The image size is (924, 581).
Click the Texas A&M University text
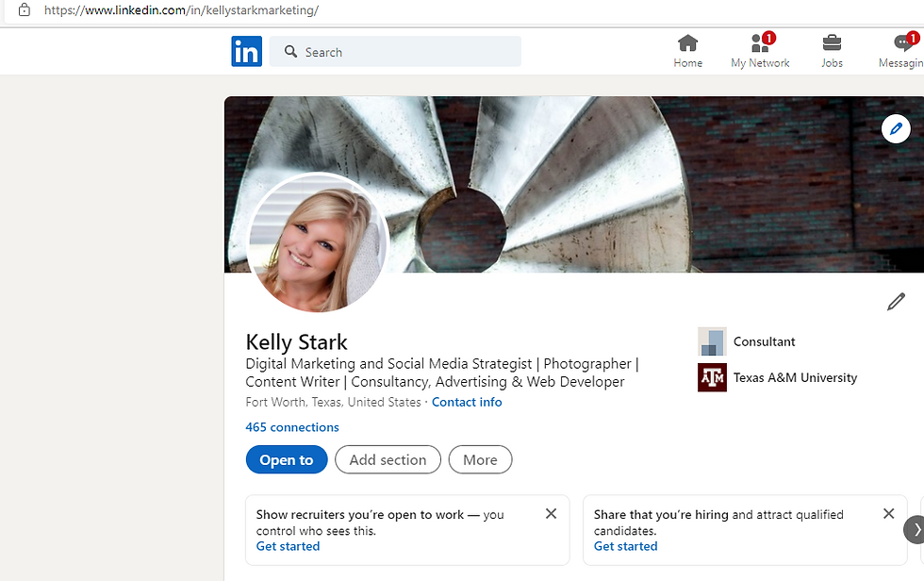(796, 377)
